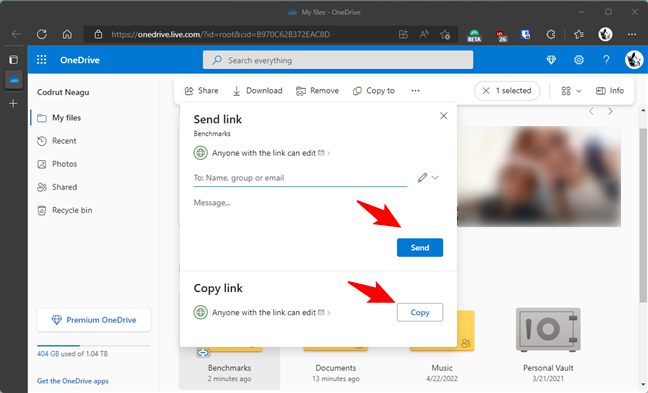The width and height of the screenshot is (648, 393).
Task: Select the OneDrive vertical tab
Action: click(14, 79)
